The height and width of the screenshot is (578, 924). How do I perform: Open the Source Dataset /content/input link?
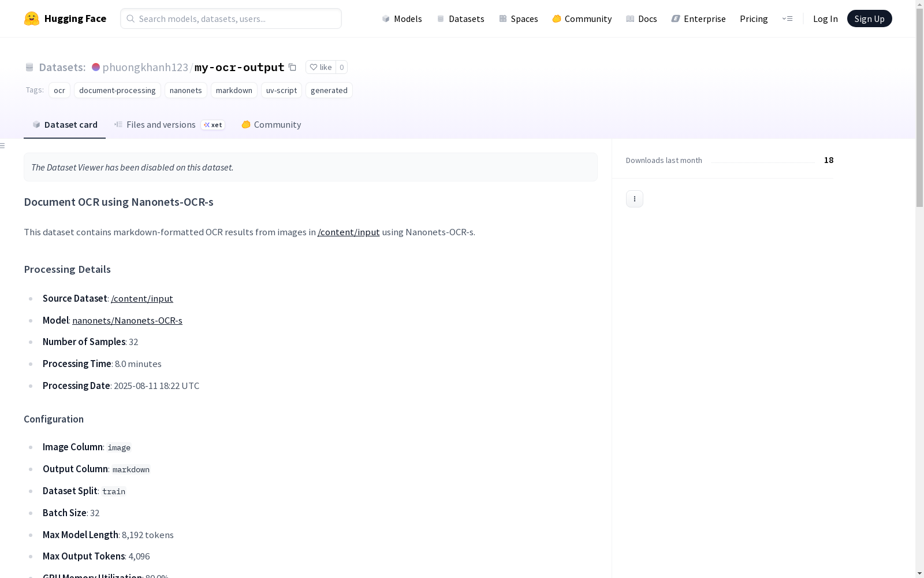(x=142, y=299)
